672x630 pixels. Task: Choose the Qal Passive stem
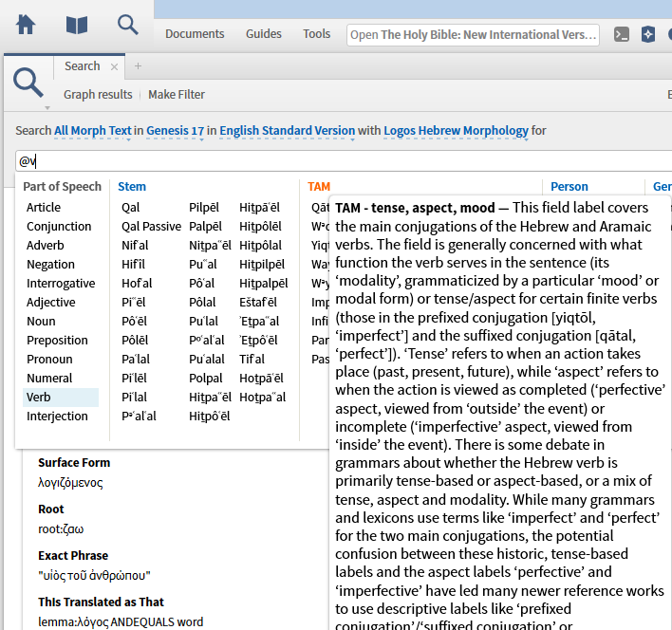pos(151,226)
